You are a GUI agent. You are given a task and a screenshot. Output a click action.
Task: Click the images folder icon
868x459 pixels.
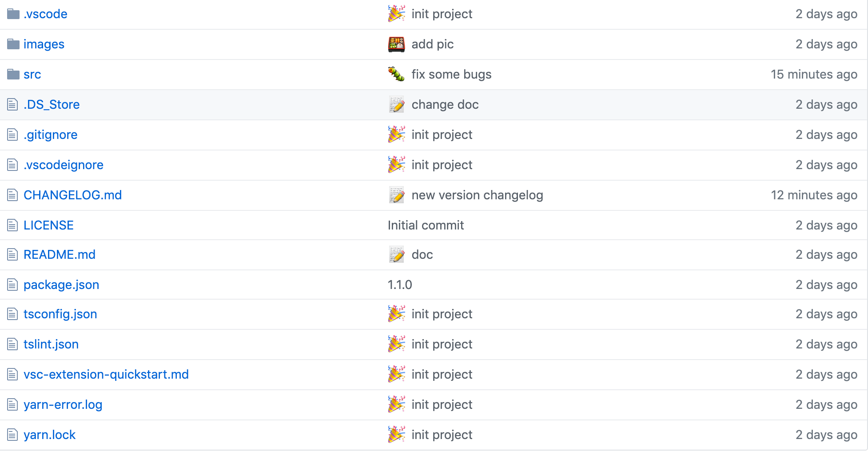13,44
